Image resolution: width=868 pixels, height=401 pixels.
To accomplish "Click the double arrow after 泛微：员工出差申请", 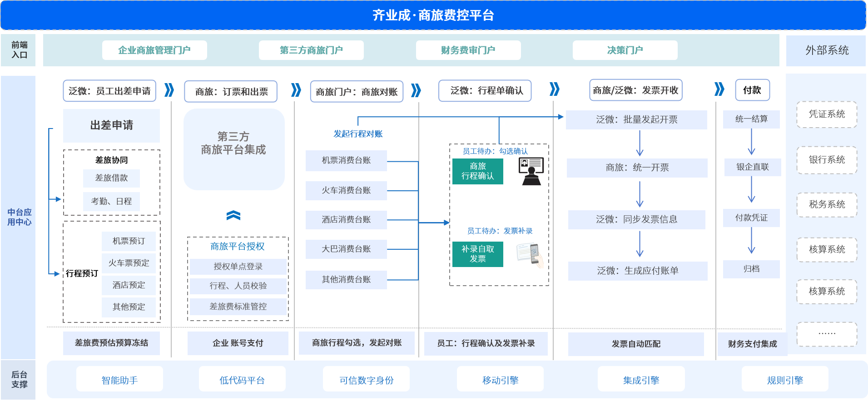I will [169, 90].
